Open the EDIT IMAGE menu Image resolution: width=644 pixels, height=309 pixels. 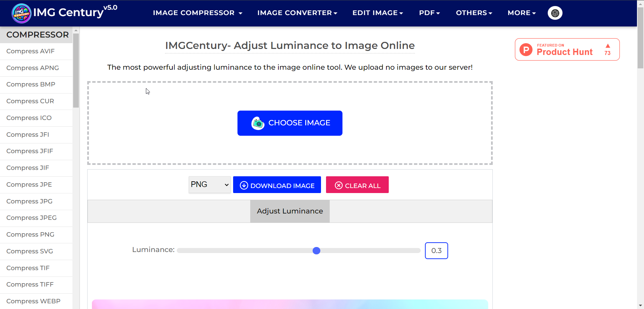coord(377,13)
